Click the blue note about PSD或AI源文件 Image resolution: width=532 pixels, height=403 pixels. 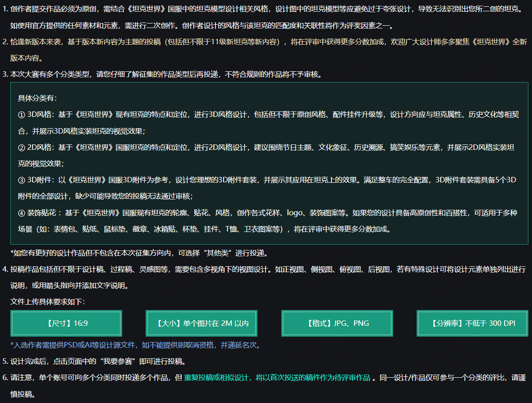coord(137,345)
